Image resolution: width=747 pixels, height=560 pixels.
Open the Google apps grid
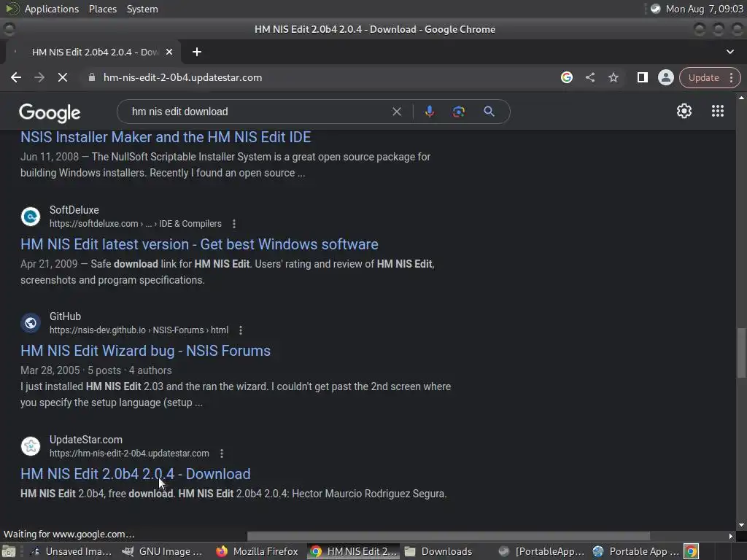point(718,111)
